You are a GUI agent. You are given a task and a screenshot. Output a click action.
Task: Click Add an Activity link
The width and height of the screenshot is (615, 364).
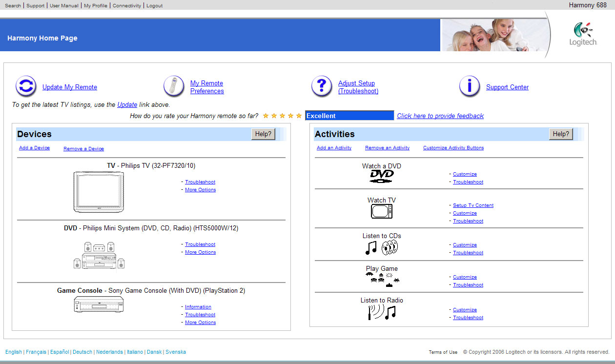coord(334,148)
